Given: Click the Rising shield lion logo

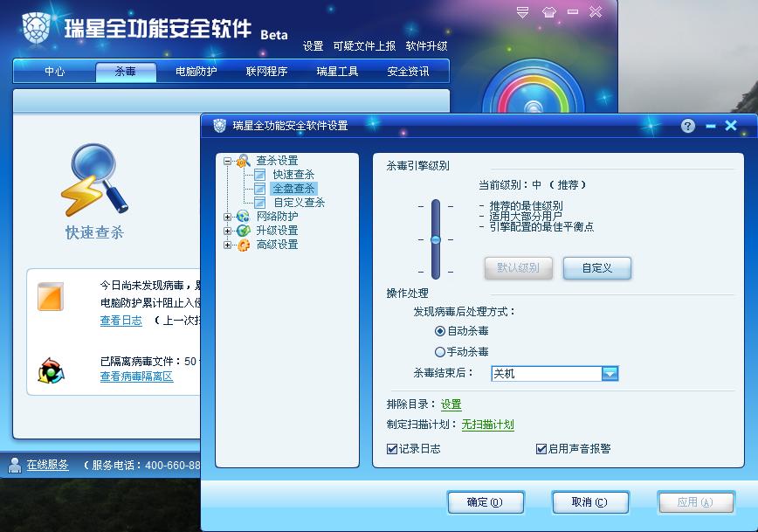Looking at the screenshot, I should (x=37, y=28).
